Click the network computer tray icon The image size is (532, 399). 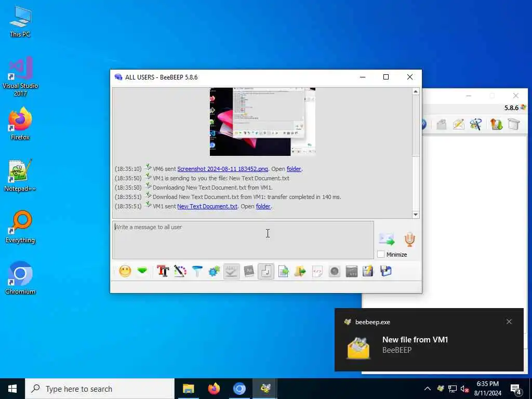pyautogui.click(x=453, y=389)
